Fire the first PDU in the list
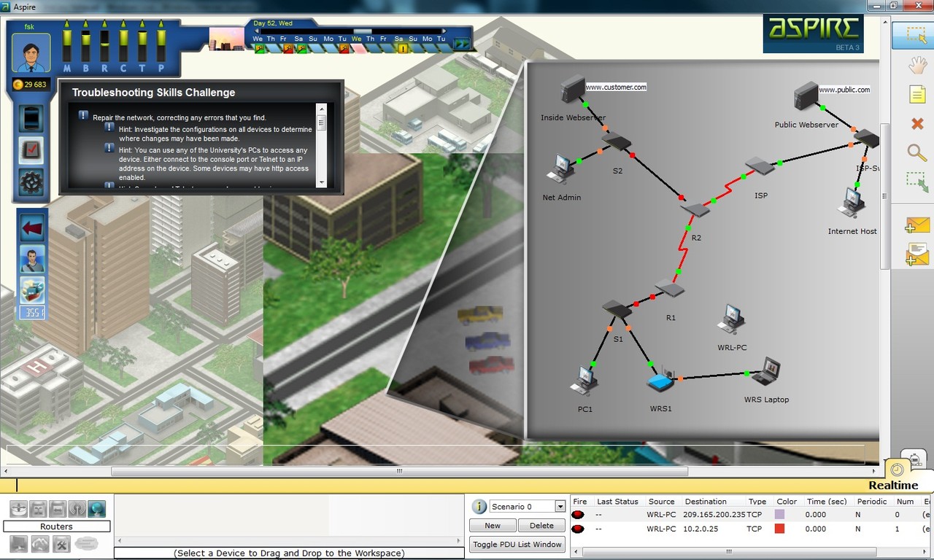This screenshot has height=560, width=934. click(x=577, y=514)
